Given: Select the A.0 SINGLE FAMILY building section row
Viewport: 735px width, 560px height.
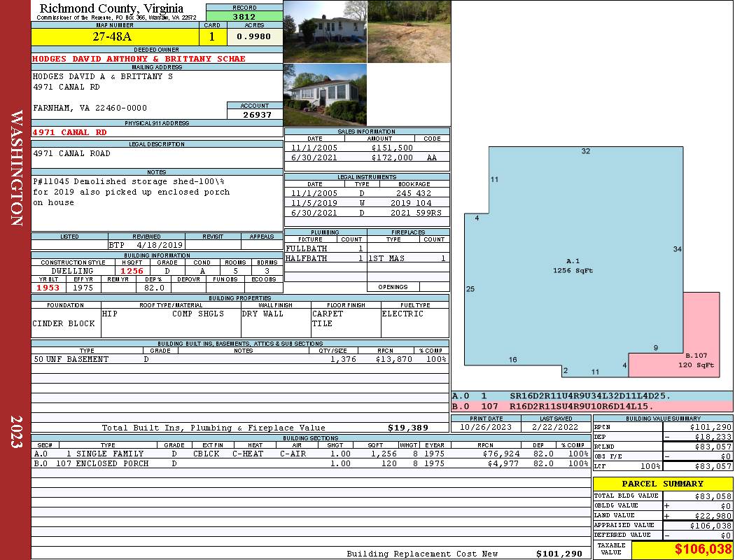Looking at the screenshot, I should pyautogui.click(x=311, y=454).
